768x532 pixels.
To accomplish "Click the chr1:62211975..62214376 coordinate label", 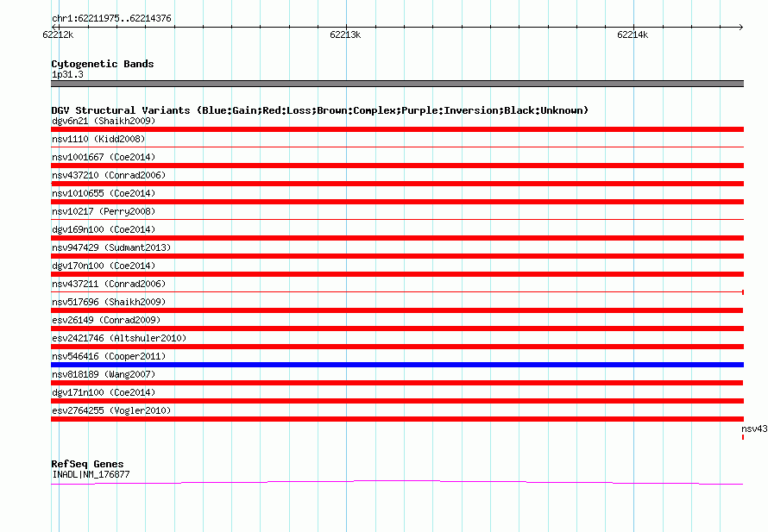I will pos(111,18).
